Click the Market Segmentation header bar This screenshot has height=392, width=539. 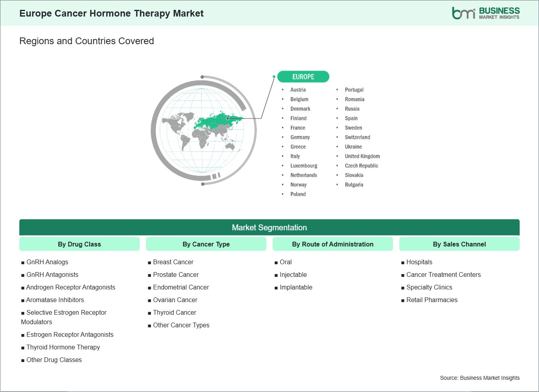click(269, 228)
